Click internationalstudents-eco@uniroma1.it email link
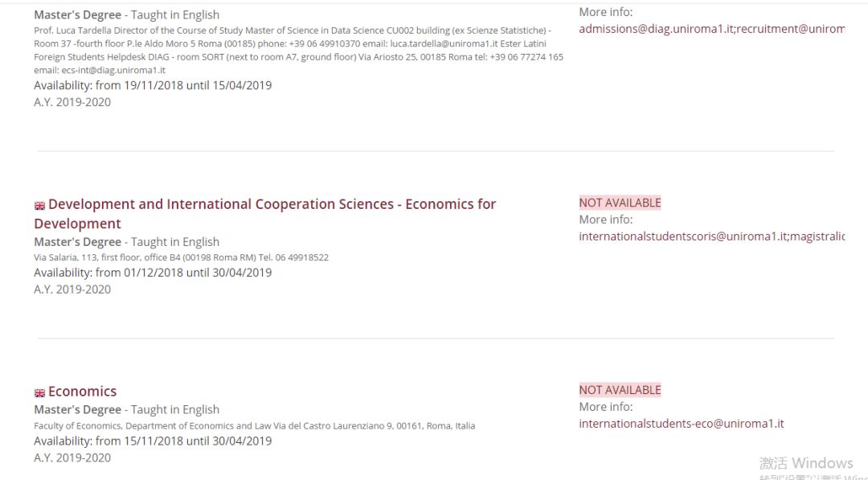The height and width of the screenshot is (480, 868). 681,424
